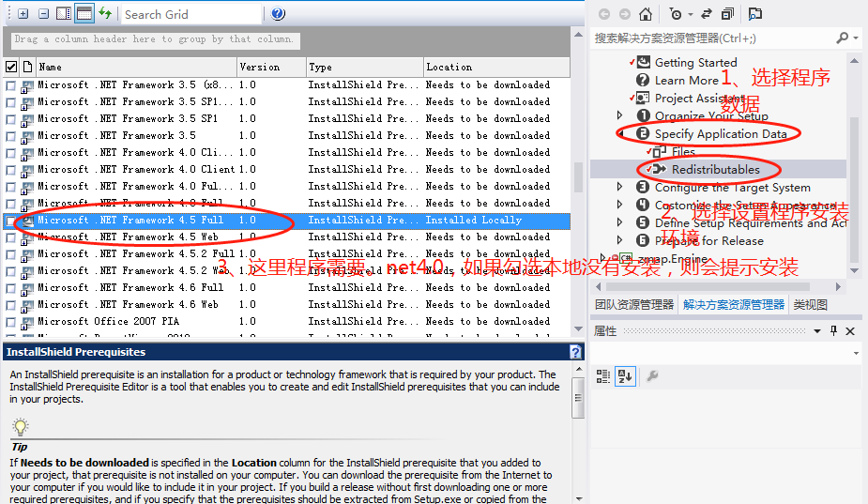Switch to the 团队资源管理器 tab
Image resolution: width=868 pixels, height=504 pixels.
pos(634,305)
